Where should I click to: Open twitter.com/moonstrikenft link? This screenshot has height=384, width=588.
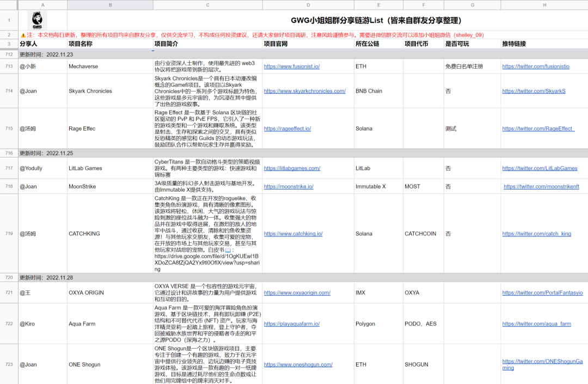point(541,186)
